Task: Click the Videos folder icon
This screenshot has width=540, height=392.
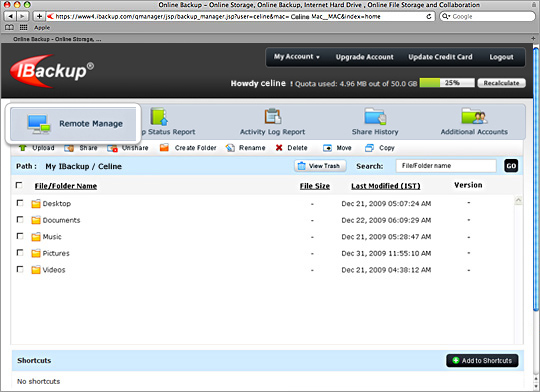Action: coord(36,270)
